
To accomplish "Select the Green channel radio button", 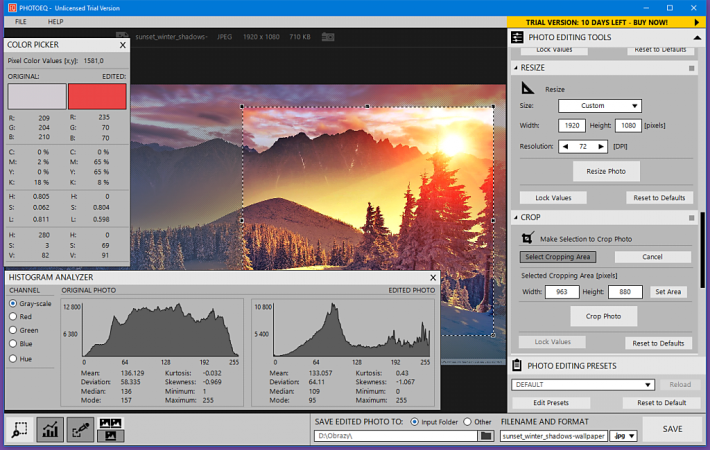I will click(x=13, y=330).
